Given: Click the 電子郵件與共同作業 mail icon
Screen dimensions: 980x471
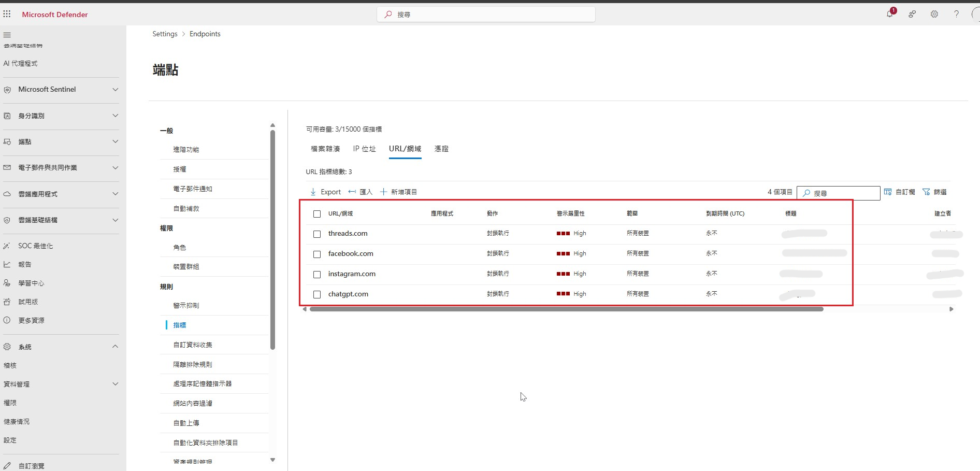Looking at the screenshot, I should [7, 167].
